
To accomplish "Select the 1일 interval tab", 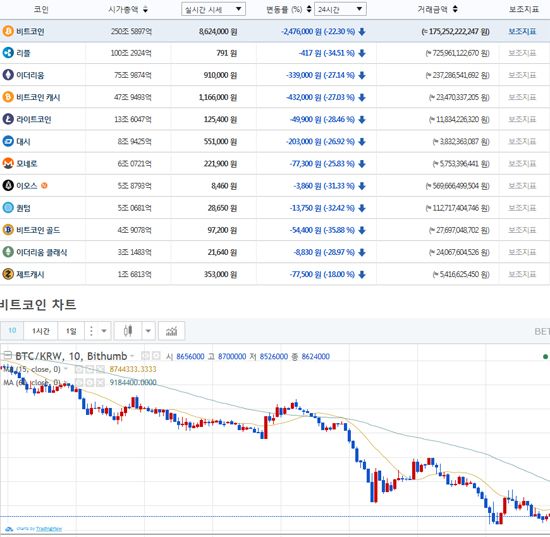I will pos(71,331).
